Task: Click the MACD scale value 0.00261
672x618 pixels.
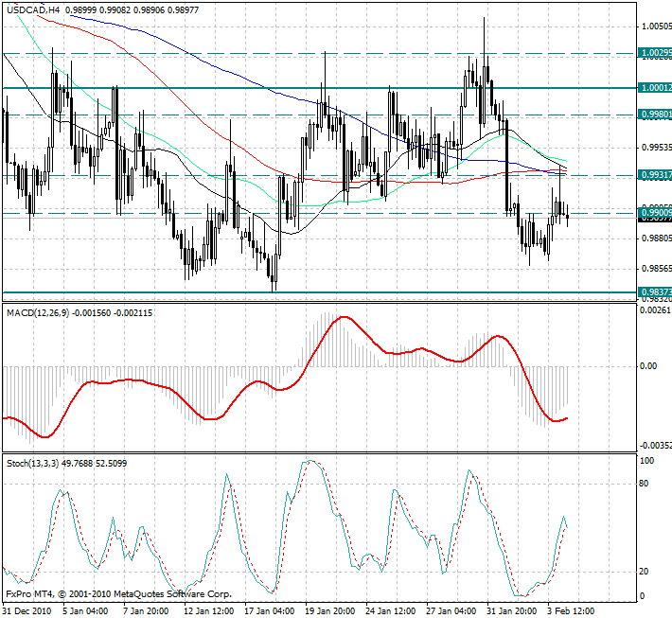Action: coord(655,310)
